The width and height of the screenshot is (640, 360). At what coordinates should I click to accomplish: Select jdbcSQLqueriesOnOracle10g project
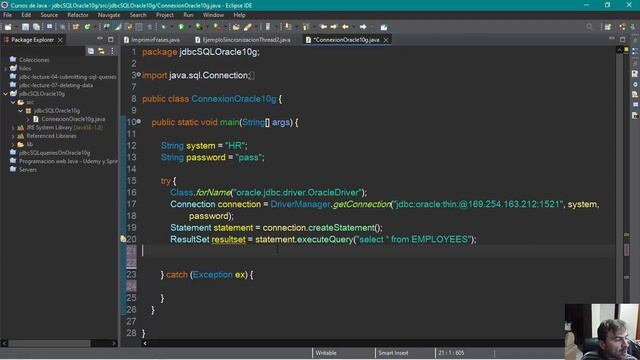click(x=54, y=153)
